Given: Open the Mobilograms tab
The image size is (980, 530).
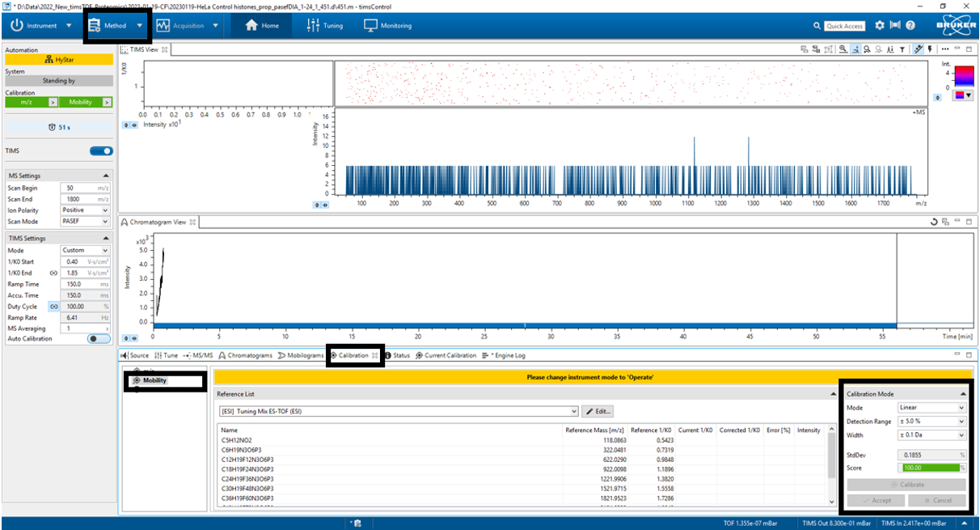Looking at the screenshot, I should 301,355.
